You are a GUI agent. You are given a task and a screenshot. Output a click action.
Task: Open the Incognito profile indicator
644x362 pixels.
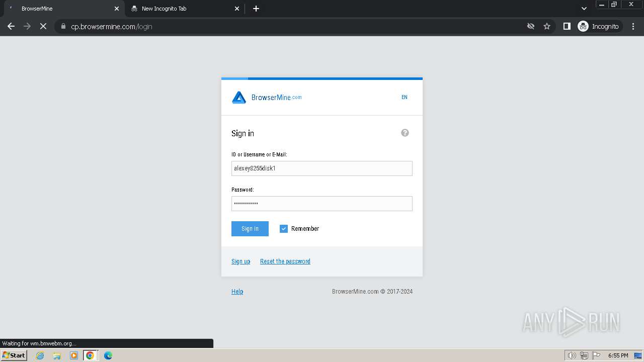[x=599, y=26]
